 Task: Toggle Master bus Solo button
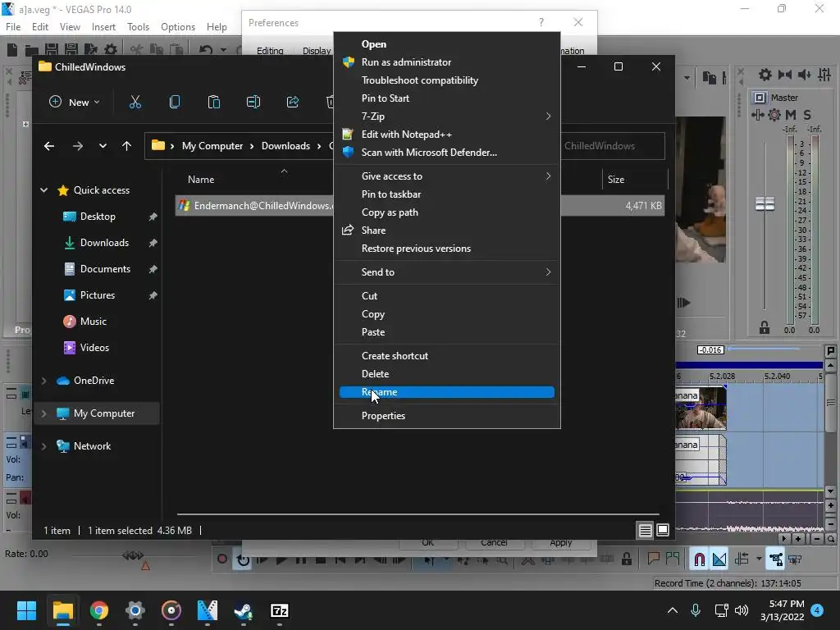pyautogui.click(x=807, y=115)
